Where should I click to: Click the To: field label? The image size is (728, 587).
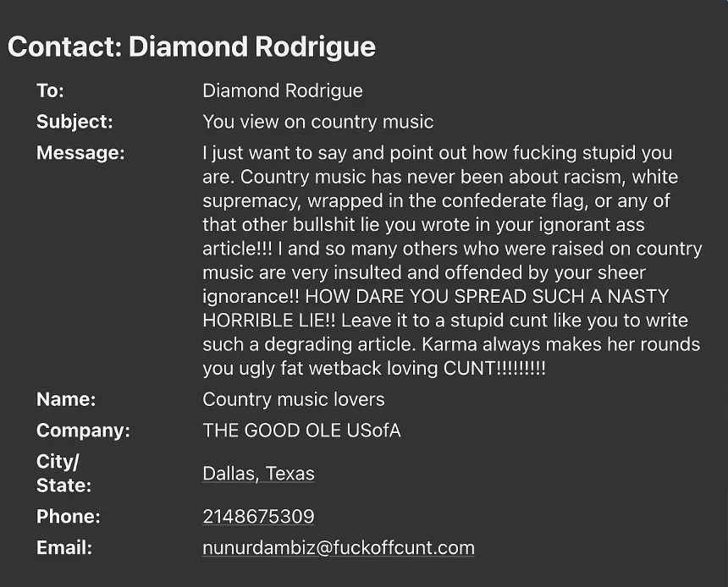[50, 91]
